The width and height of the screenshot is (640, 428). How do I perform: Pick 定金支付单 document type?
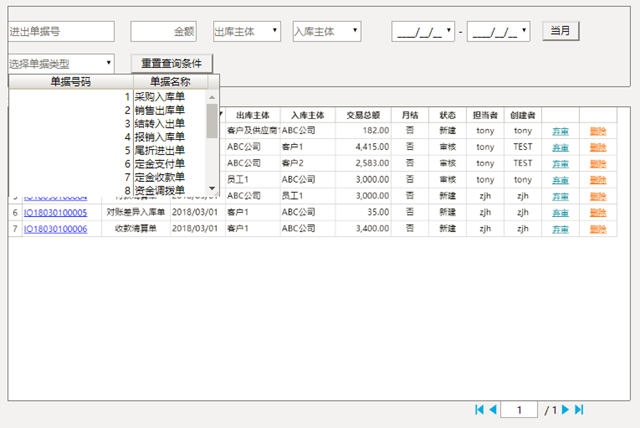tap(160, 164)
